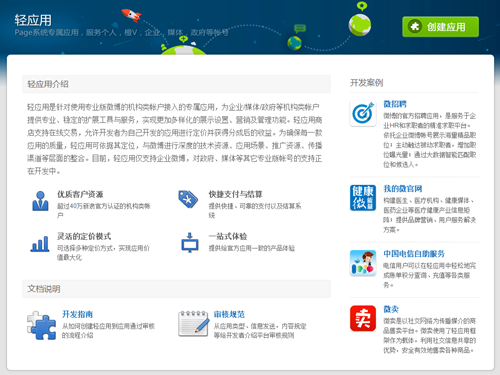Open the red 微卖 app icon
This screenshot has width=500, height=375.
(363, 318)
